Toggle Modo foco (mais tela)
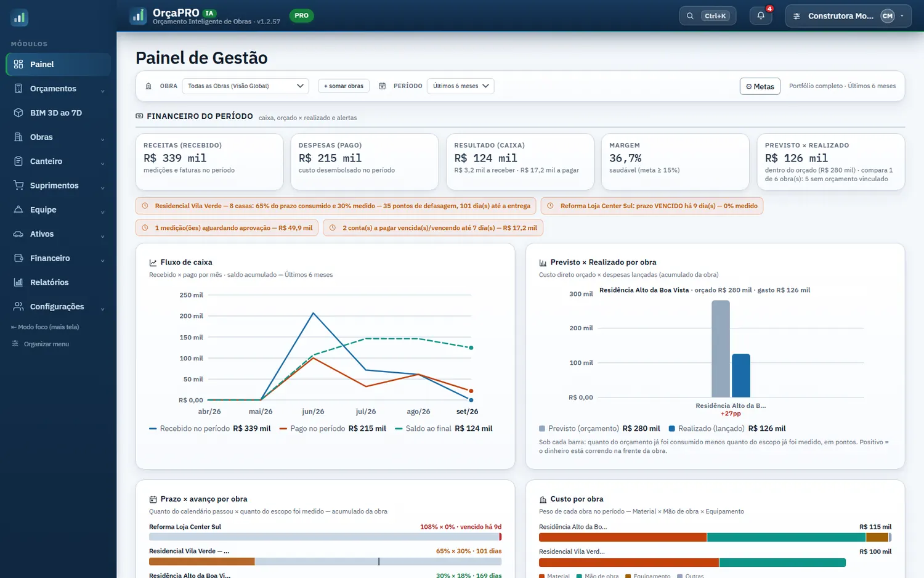Viewport: 924px width, 578px height. 45,327
